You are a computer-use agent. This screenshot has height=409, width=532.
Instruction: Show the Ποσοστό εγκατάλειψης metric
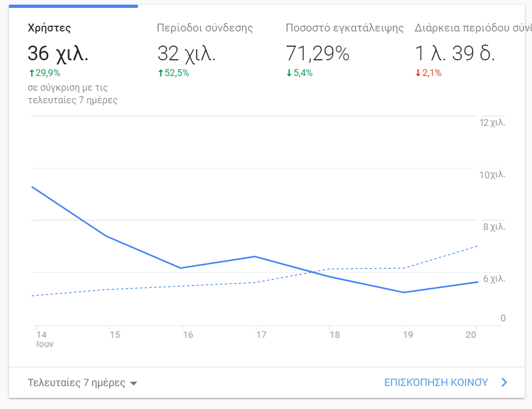[344, 28]
